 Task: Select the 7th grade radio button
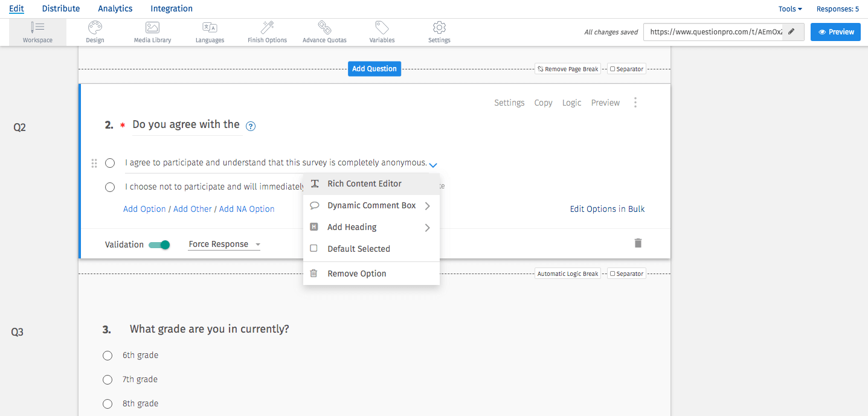coord(108,380)
